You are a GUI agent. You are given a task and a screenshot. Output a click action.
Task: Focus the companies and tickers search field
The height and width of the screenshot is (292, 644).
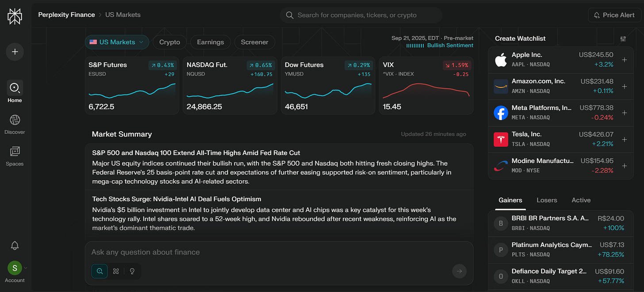click(361, 15)
